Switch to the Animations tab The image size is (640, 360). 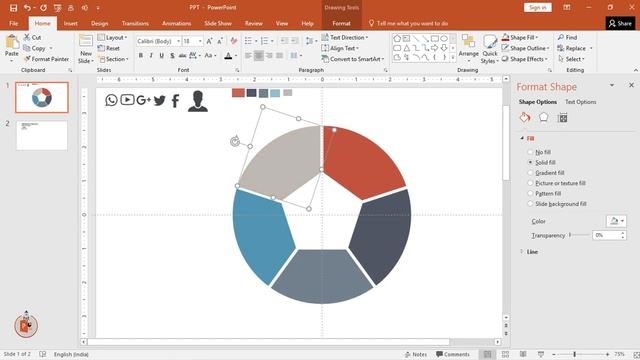point(176,24)
